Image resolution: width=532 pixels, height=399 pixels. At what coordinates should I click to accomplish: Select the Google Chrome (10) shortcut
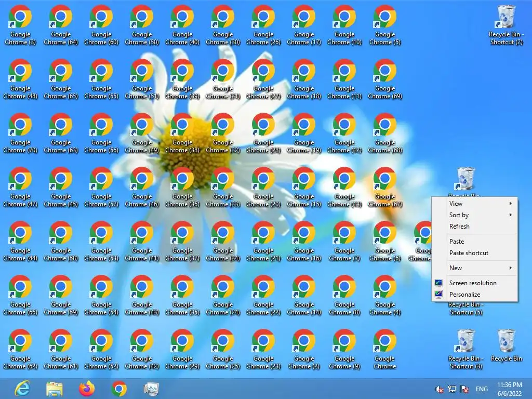coord(344,25)
